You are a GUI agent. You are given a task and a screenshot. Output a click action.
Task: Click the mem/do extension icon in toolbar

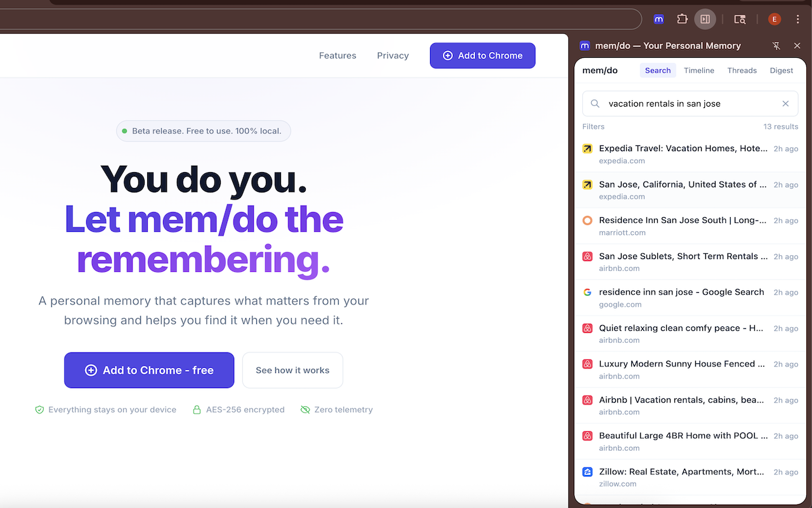pos(659,19)
